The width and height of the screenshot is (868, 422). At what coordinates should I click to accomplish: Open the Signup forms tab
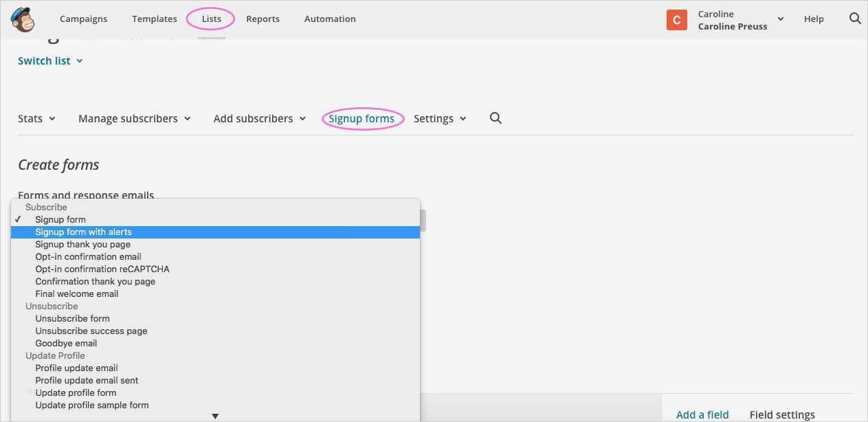[x=361, y=118]
